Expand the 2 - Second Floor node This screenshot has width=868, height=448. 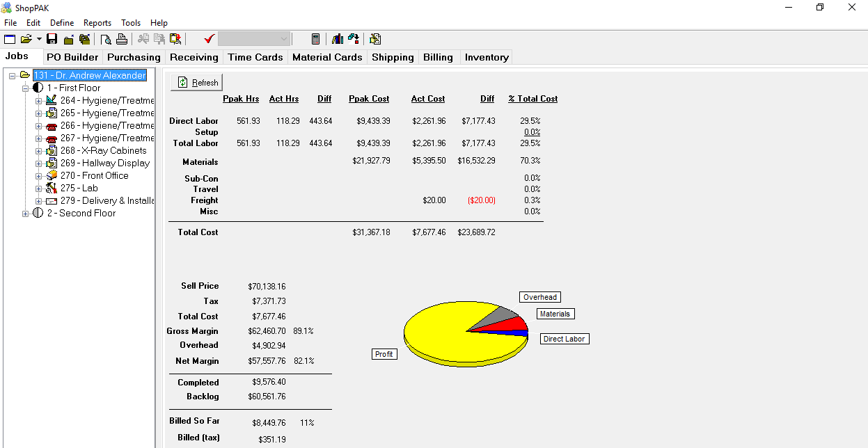pos(26,214)
